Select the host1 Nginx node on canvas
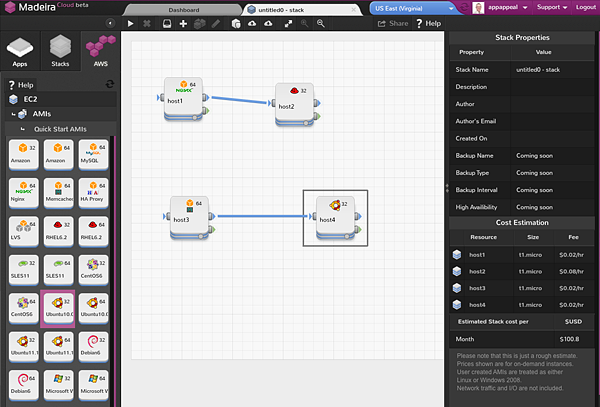The width and height of the screenshot is (600, 407). [183, 99]
